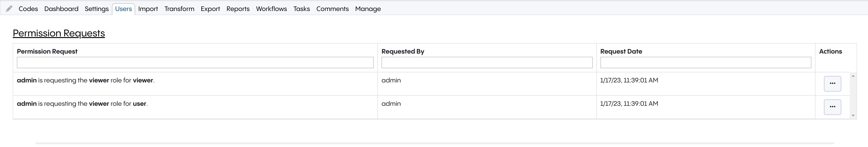Focus the Permission Request filter field
This screenshot has height=147, width=868.
195,63
